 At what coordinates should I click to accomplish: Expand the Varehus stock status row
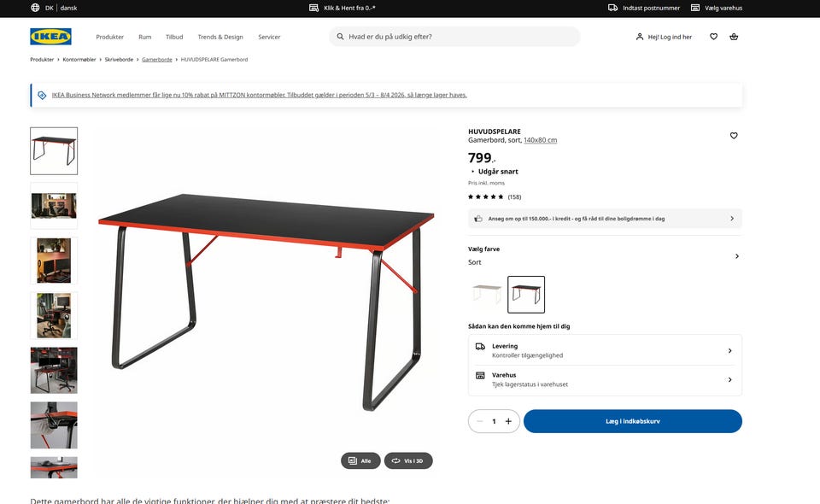click(605, 379)
